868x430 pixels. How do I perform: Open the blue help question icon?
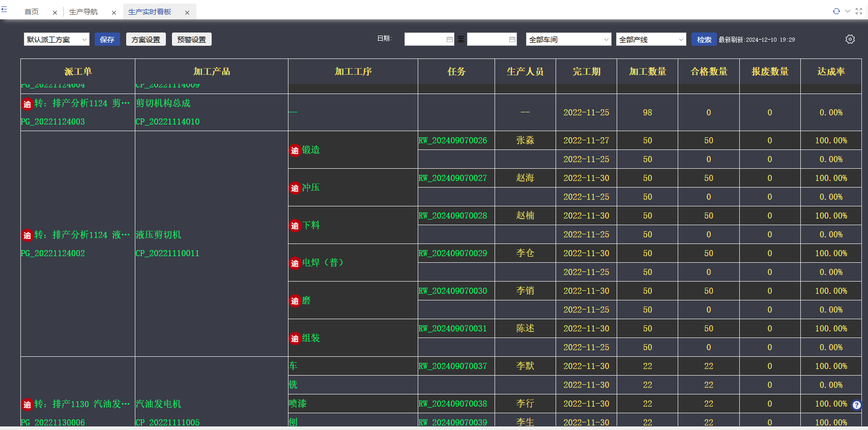pos(857,405)
